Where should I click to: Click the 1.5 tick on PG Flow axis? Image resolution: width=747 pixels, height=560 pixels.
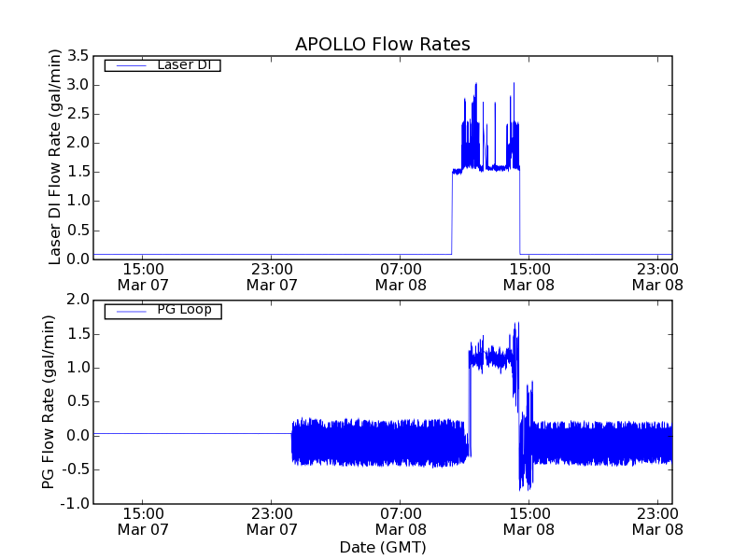(78, 334)
